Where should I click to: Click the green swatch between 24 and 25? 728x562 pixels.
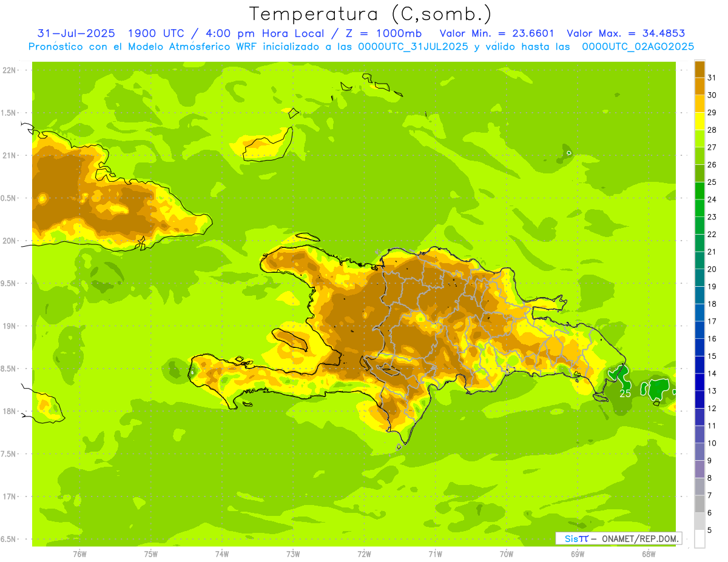click(699, 191)
